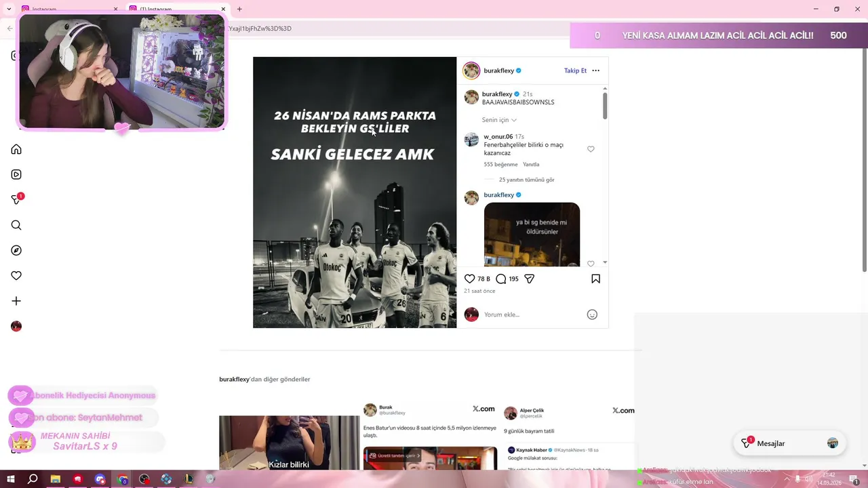Open the Windows Start menu

click(x=10, y=479)
